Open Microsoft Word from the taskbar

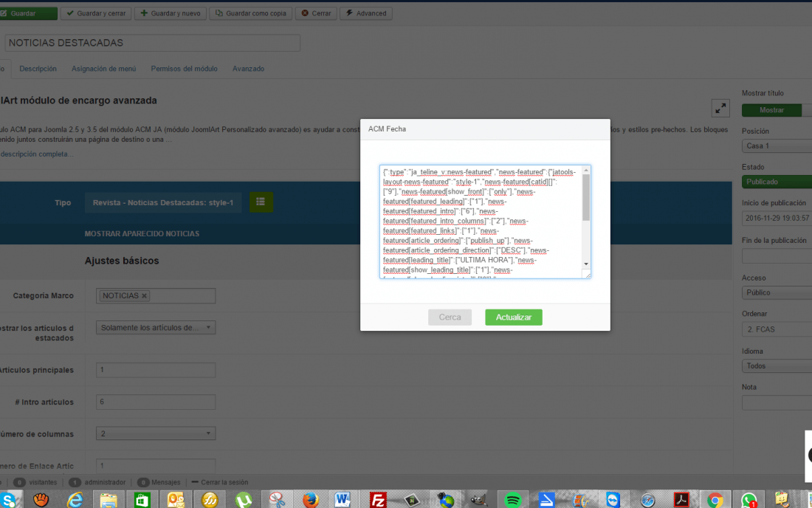pyautogui.click(x=343, y=500)
